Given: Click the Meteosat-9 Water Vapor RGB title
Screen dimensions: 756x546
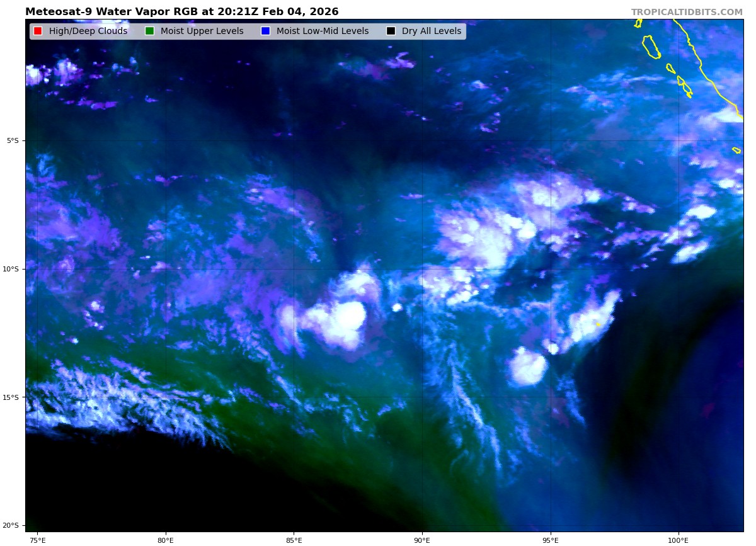Looking at the screenshot, I should pos(181,12).
